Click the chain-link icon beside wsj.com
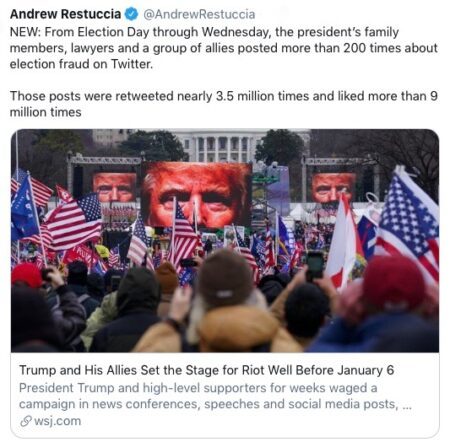This screenshot has width=450, height=442. pos(26,421)
